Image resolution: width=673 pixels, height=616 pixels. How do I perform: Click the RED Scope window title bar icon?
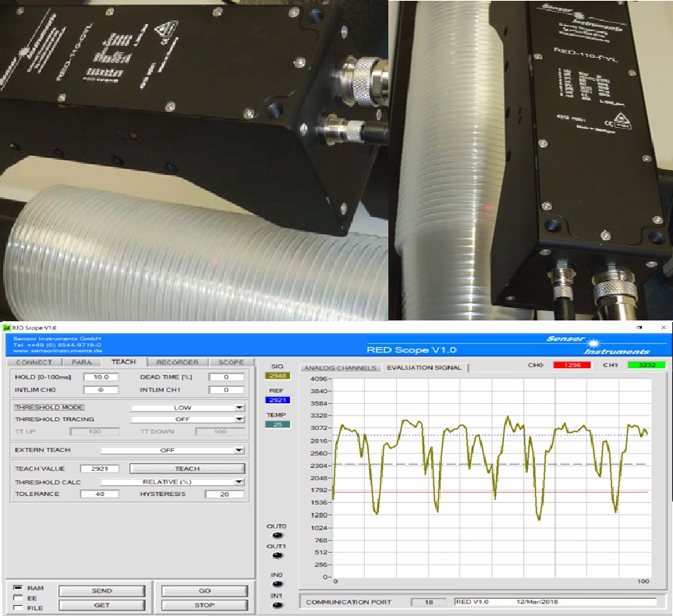[x=6, y=327]
